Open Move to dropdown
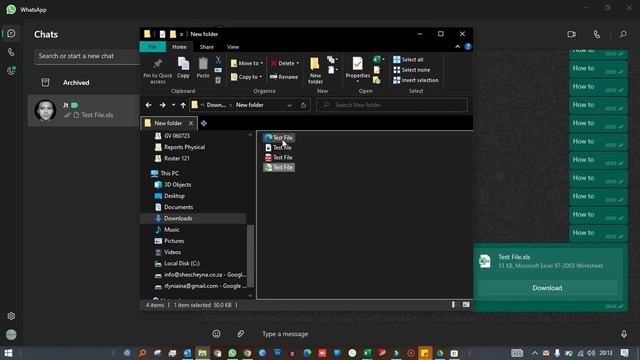640x360 pixels. (x=247, y=63)
